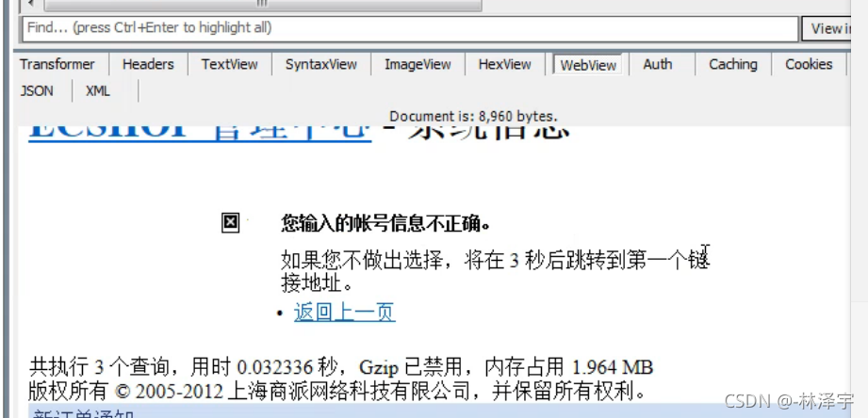Select the JSON tab
This screenshot has width=868, height=418.
coord(37,91)
